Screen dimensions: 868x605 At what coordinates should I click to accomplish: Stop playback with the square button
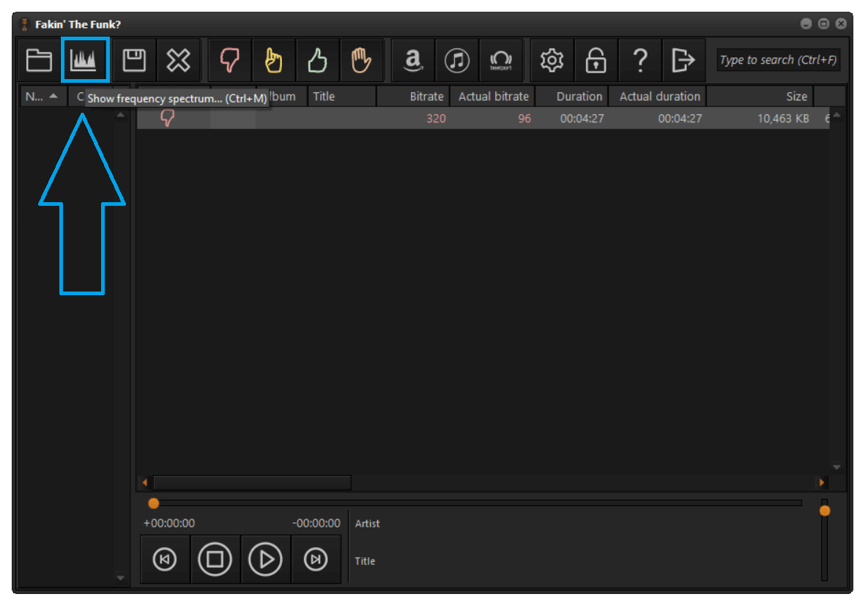click(x=215, y=559)
